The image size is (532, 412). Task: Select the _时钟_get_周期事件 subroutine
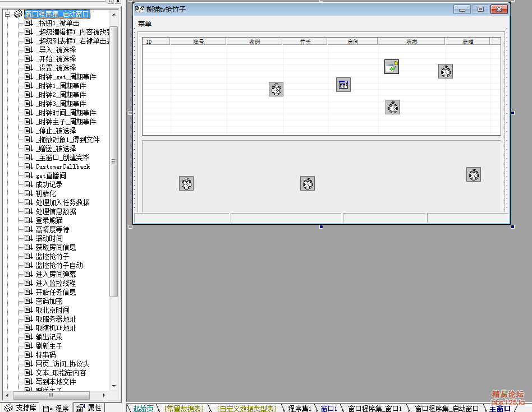[x=66, y=77]
